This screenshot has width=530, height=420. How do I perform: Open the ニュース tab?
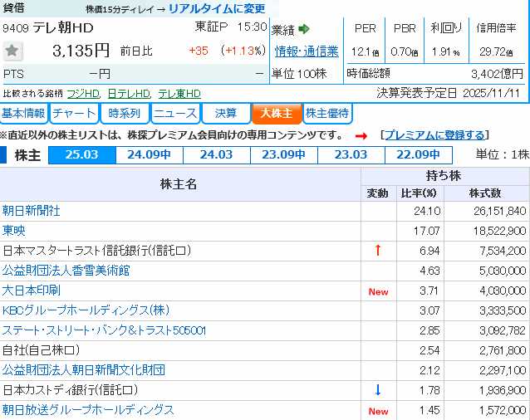[175, 114]
